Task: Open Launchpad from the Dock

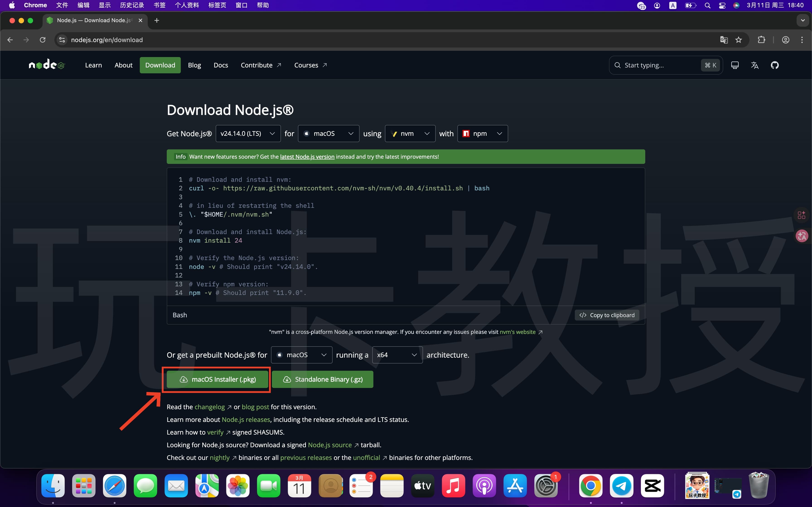Action: [83, 485]
